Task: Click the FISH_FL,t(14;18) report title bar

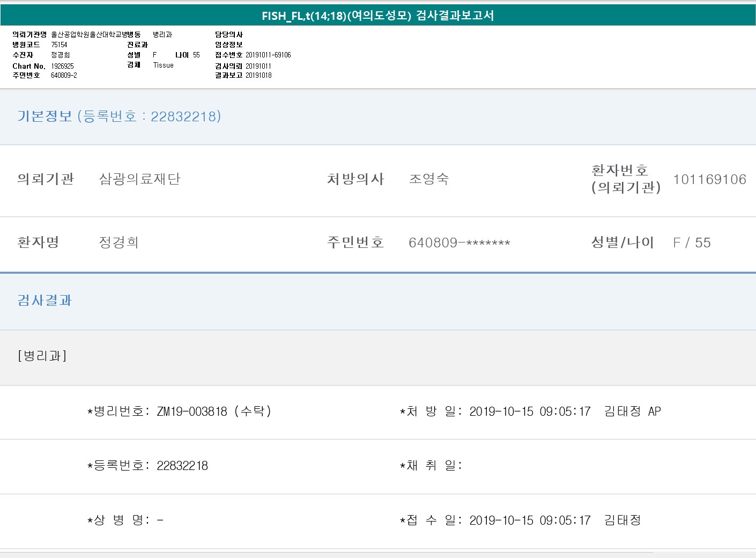Action: pos(377,16)
